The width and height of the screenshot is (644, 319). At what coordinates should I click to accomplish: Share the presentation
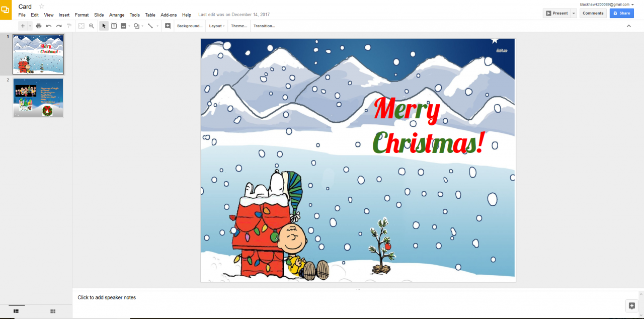[622, 13]
